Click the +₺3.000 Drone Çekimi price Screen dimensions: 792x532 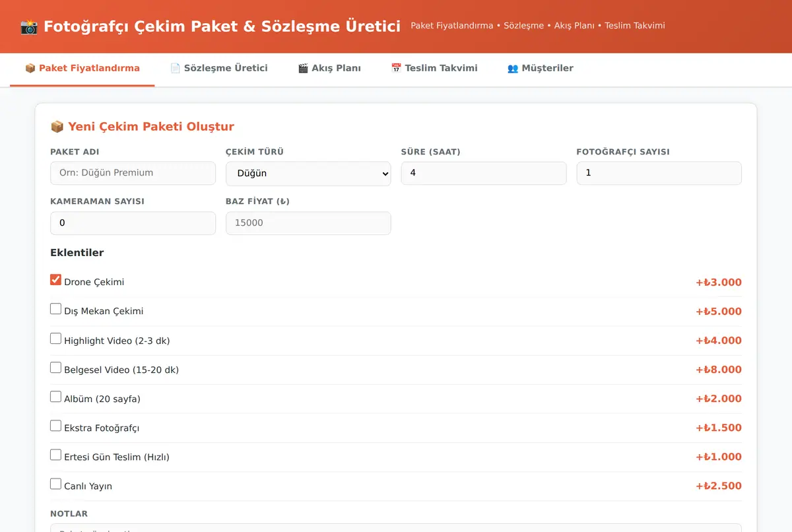(719, 283)
